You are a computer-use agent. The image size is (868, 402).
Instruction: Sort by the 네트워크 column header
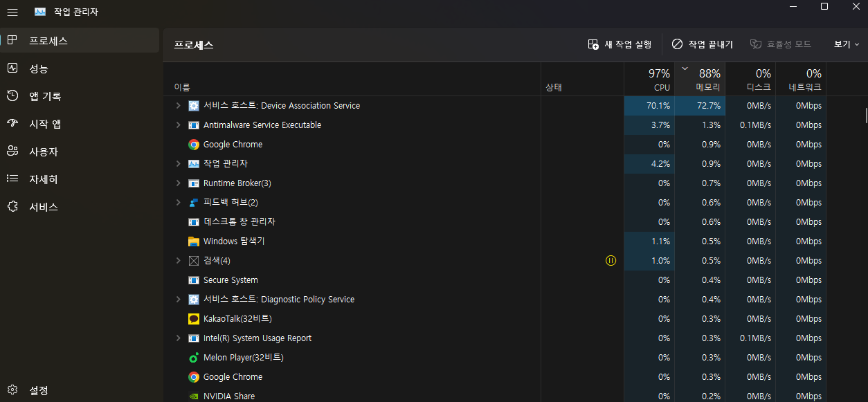point(801,79)
